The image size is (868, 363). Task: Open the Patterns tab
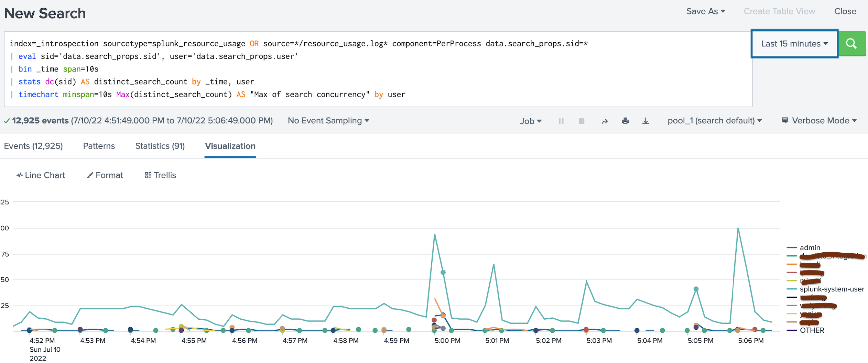click(99, 146)
